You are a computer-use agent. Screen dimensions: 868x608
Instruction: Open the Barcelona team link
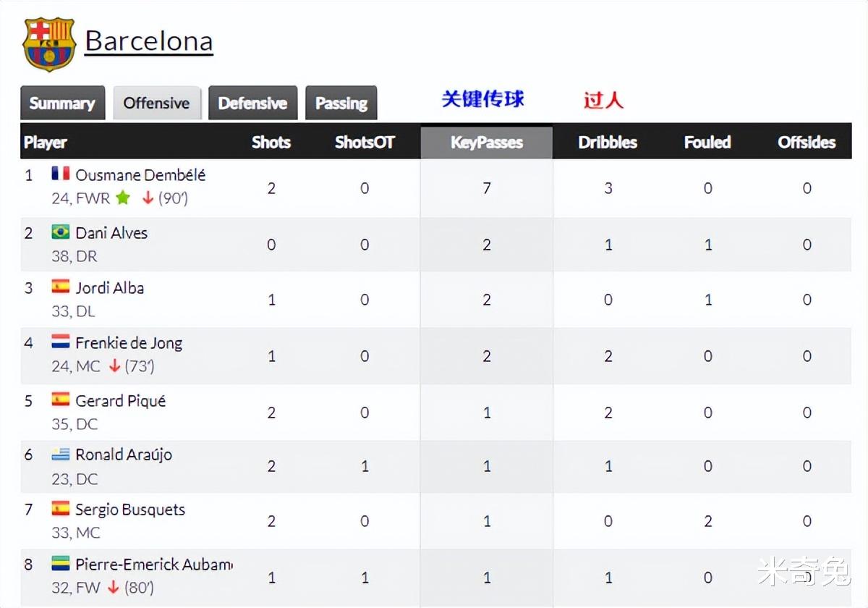(149, 41)
